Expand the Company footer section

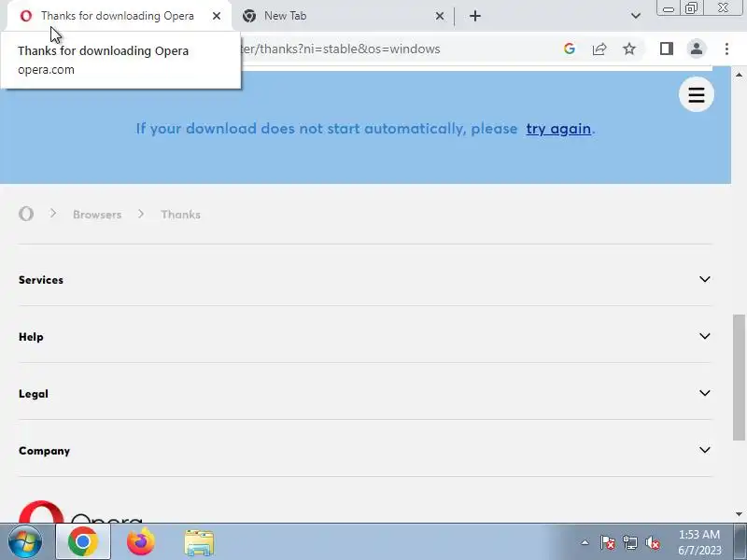click(x=365, y=450)
